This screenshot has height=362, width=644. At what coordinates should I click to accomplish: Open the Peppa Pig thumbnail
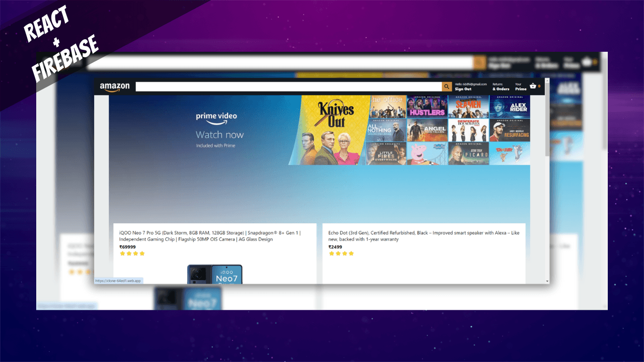point(427,153)
